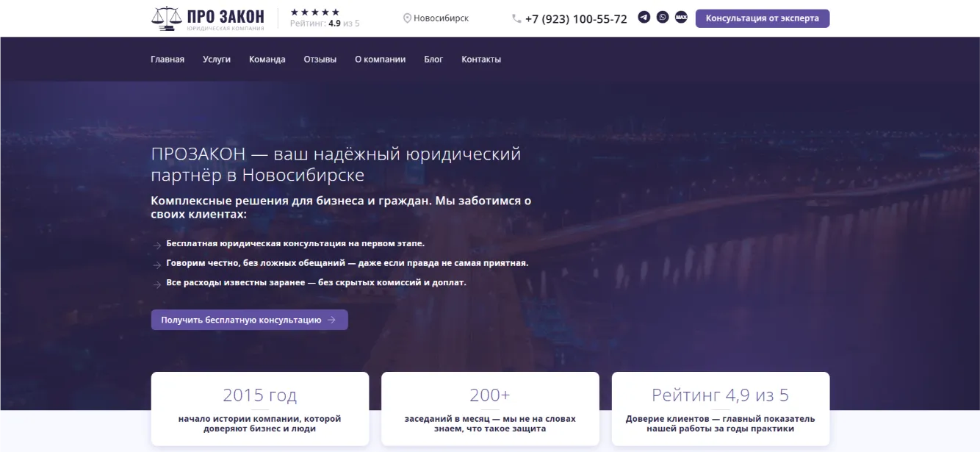Screen dimensions: 980x452
Task: Click arrow icon beside Все расходы известны
Action: (156, 284)
